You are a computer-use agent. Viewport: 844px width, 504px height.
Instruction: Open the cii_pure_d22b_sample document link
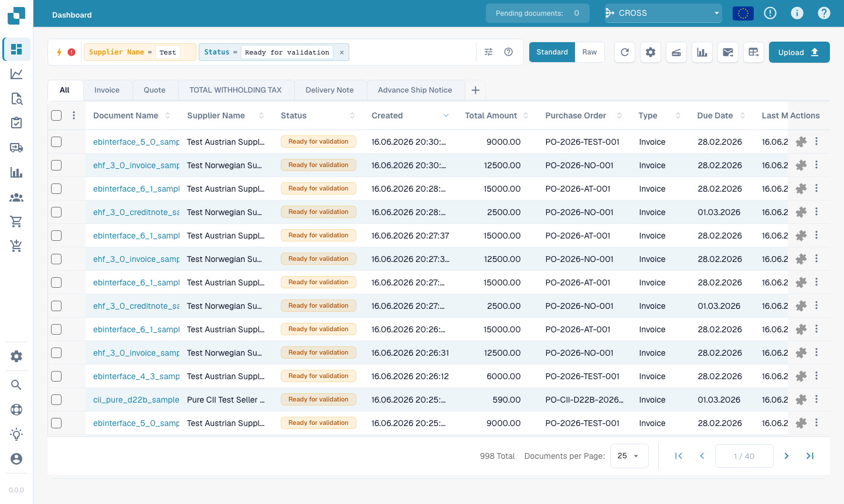click(136, 400)
